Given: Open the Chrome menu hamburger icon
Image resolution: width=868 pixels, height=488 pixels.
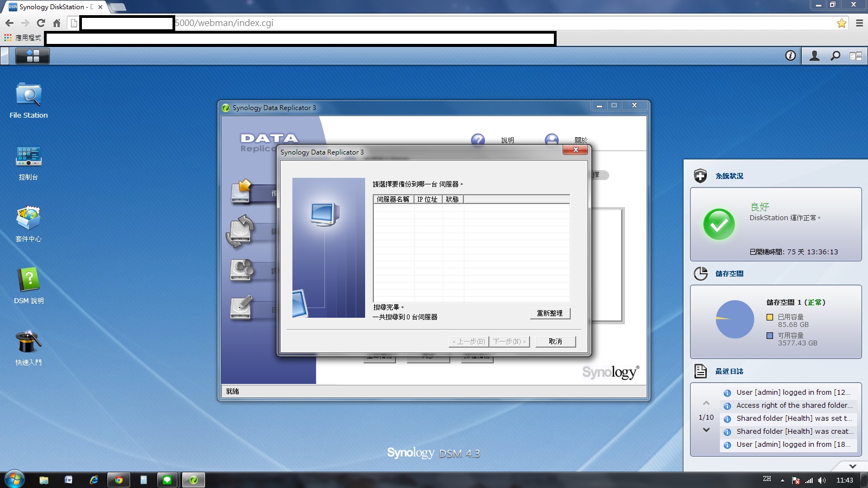Looking at the screenshot, I should pos(859,23).
